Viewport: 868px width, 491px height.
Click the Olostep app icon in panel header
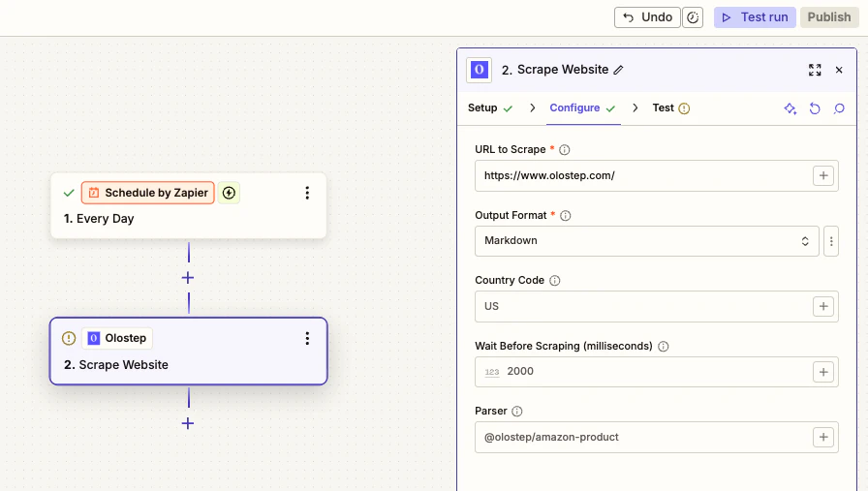tap(479, 70)
